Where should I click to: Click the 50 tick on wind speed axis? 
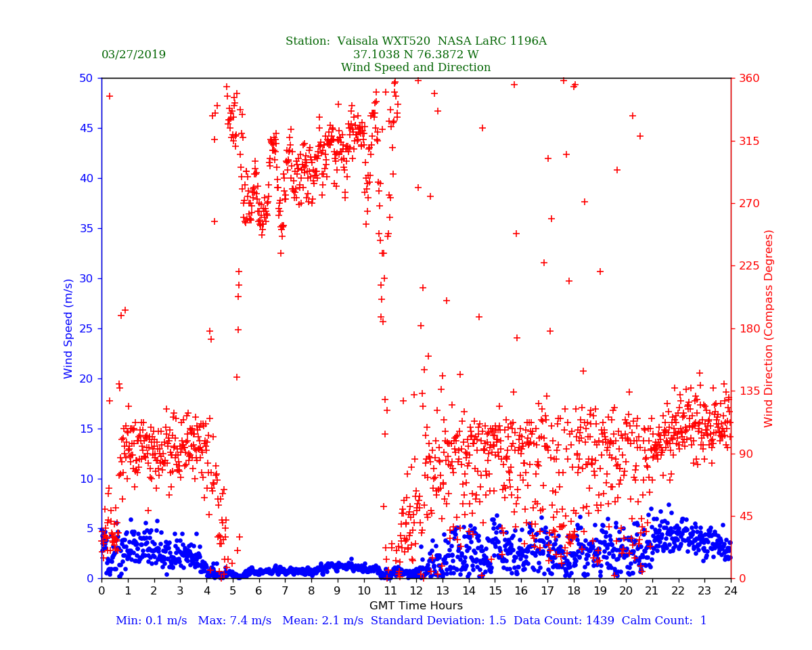[x=87, y=79]
